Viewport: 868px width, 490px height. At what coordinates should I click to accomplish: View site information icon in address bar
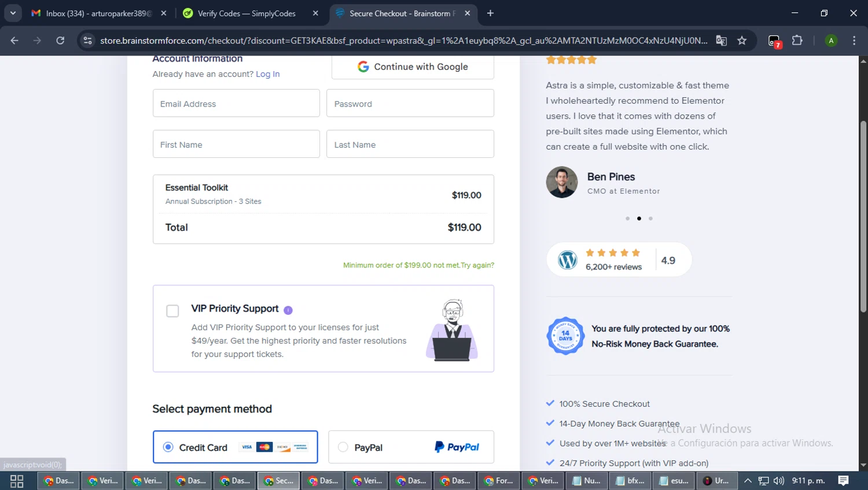click(87, 40)
